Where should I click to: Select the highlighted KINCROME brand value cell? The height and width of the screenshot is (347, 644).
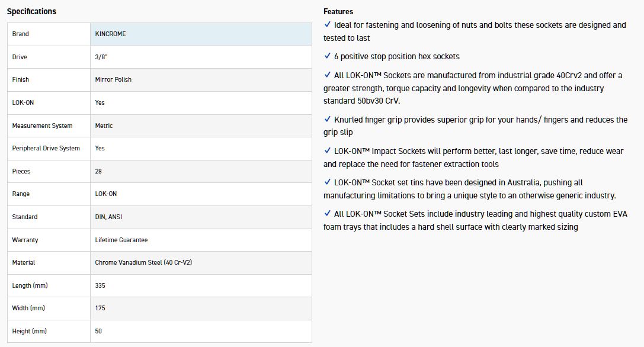point(200,34)
